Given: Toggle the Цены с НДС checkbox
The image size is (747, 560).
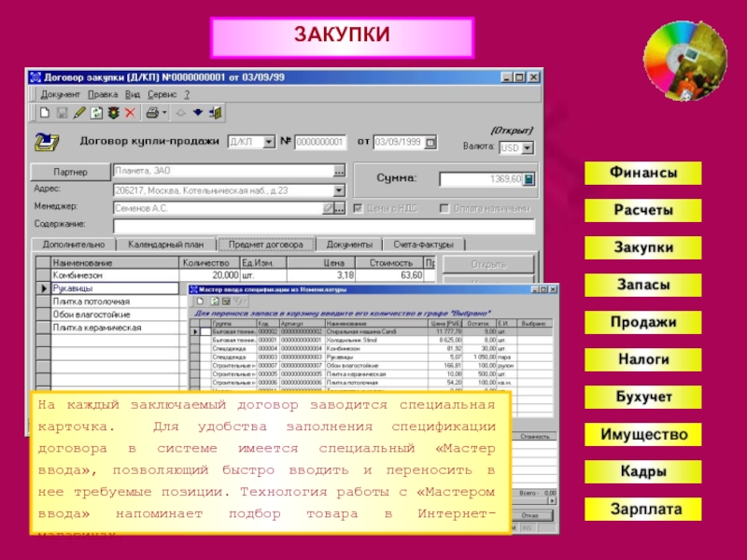Looking at the screenshot, I should (x=358, y=208).
